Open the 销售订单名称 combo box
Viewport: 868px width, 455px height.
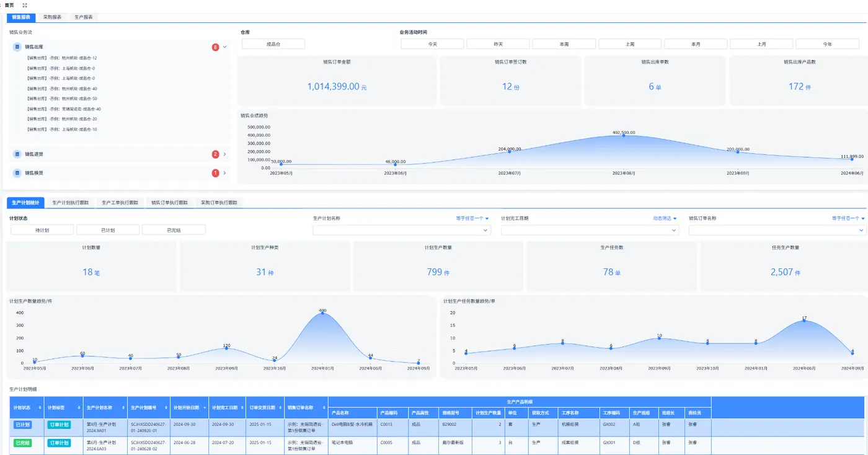777,230
